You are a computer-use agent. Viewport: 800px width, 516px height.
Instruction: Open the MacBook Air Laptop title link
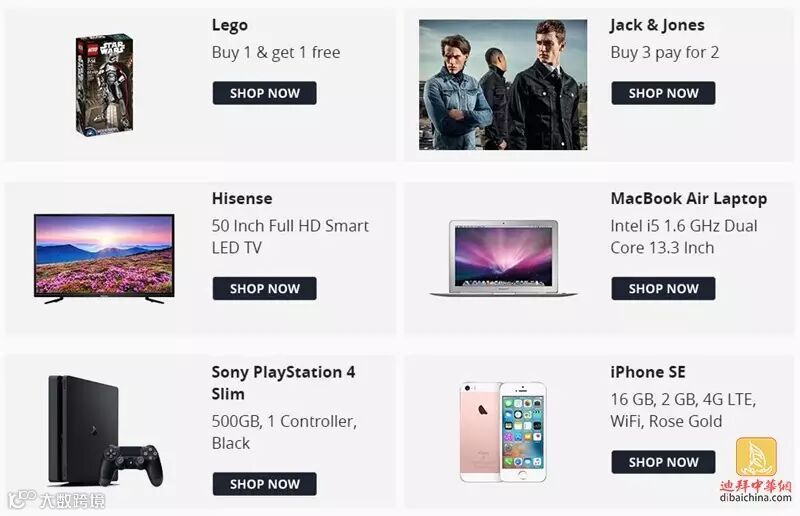click(x=689, y=199)
